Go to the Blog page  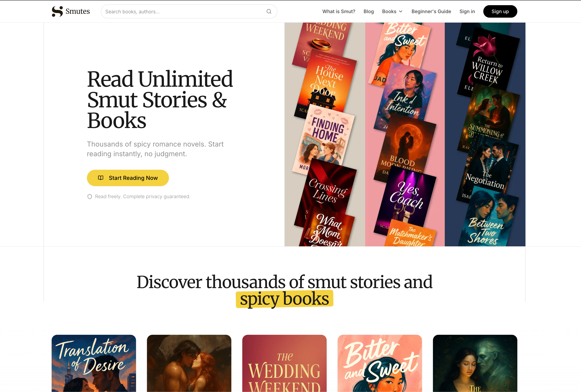point(368,11)
